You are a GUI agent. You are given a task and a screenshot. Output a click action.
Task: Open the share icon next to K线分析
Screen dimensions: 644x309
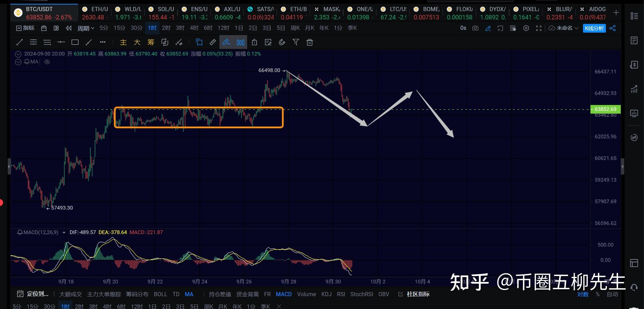click(613, 28)
